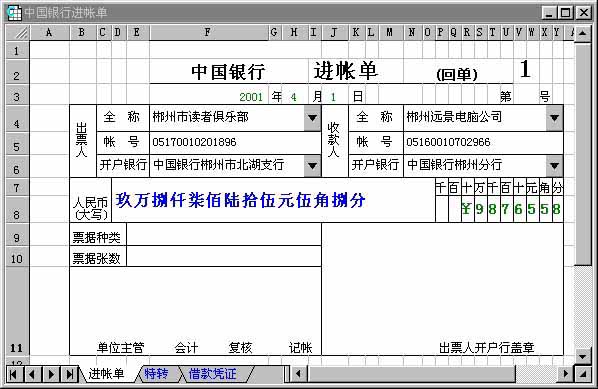This screenshot has width=598, height=389.
Task: Click the 进帐单 heading text
Action: [346, 71]
